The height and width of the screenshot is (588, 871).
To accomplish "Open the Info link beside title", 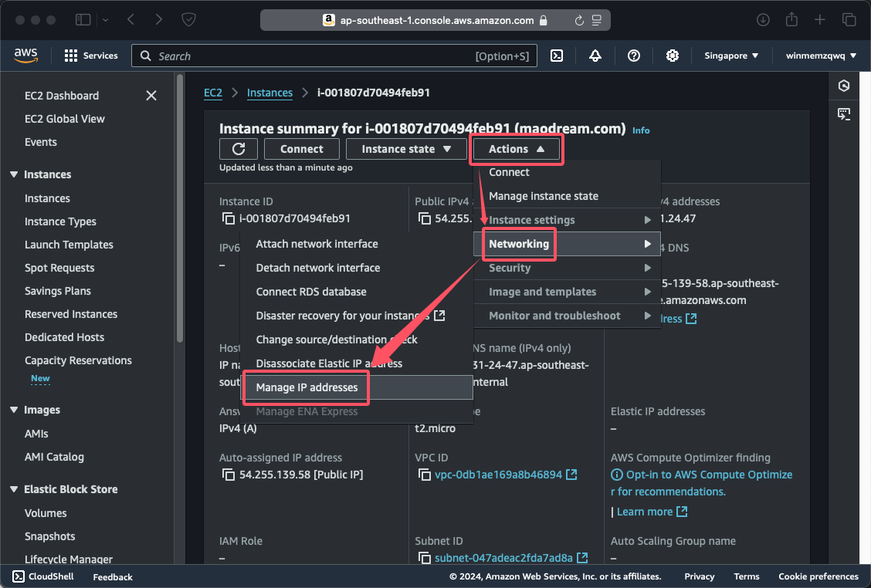I will (641, 130).
